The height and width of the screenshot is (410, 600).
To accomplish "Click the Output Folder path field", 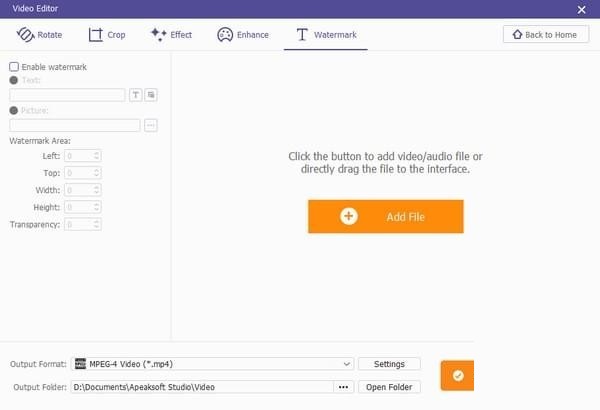I will coord(202,387).
